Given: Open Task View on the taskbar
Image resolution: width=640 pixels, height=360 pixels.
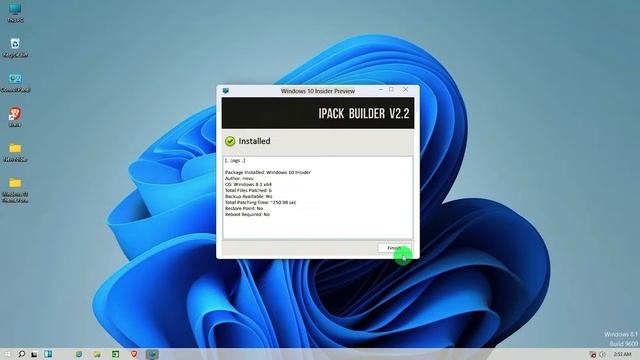Looking at the screenshot, I should point(34,354).
